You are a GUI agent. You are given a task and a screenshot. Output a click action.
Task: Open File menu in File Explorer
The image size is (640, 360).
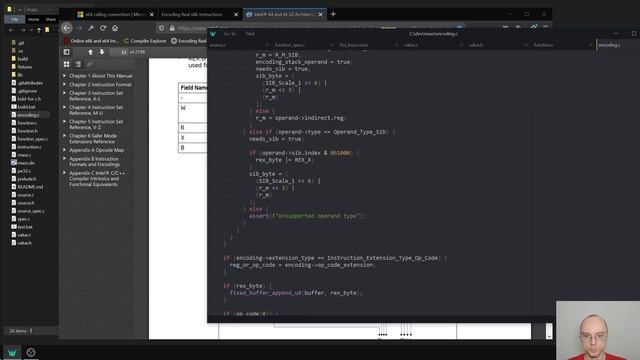(x=14, y=19)
